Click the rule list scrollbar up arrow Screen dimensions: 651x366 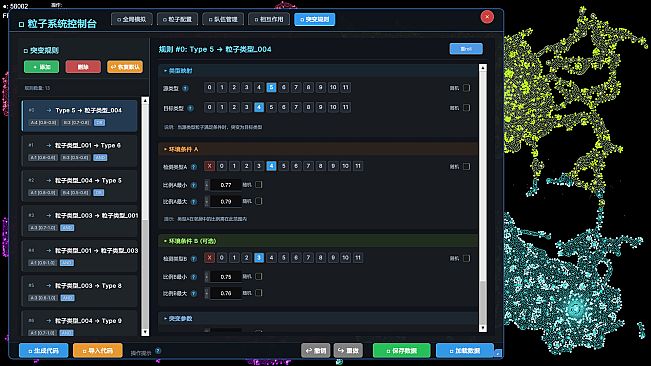[x=145, y=101]
